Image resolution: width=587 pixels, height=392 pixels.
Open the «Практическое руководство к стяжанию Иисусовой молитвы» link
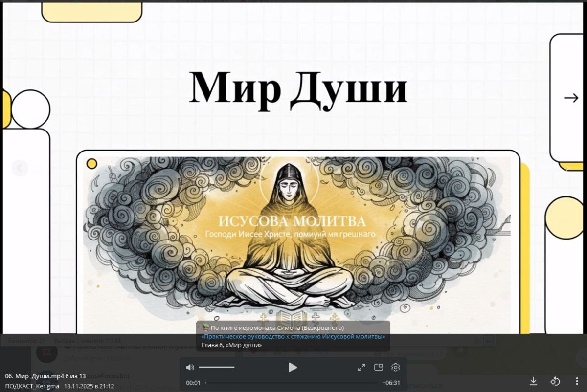tap(293, 337)
